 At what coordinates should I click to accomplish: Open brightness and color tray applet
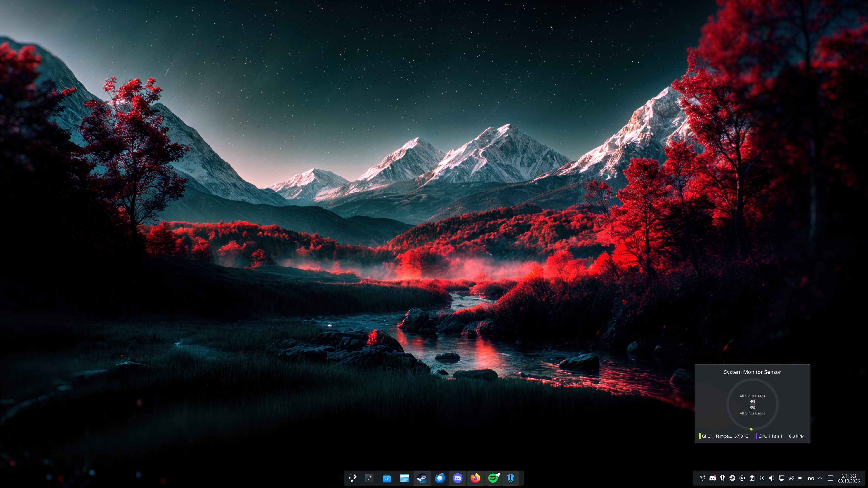point(762,478)
